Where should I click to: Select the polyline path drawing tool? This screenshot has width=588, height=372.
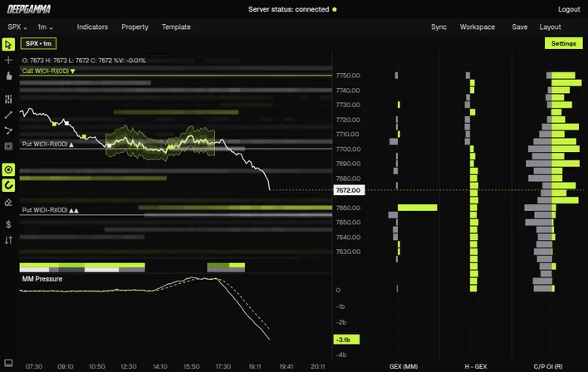[8, 130]
